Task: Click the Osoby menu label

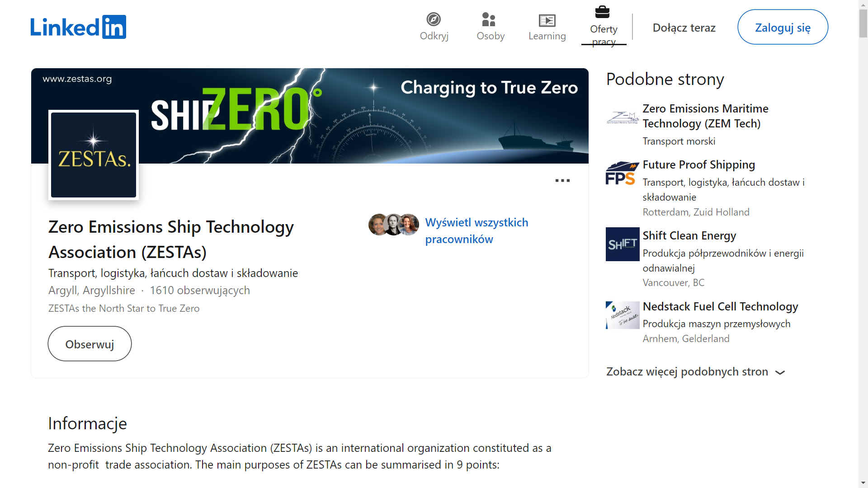Action: pos(491,36)
